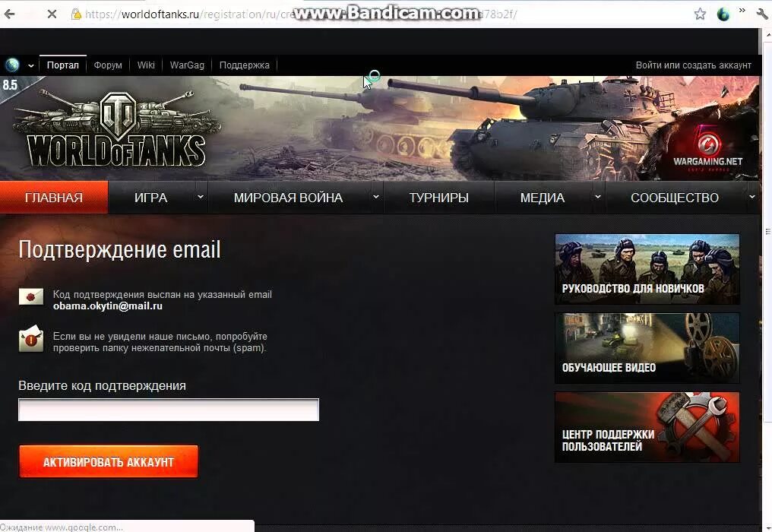Expand the ИГРА dropdown arrow
The width and height of the screenshot is (772, 532).
pos(201,197)
